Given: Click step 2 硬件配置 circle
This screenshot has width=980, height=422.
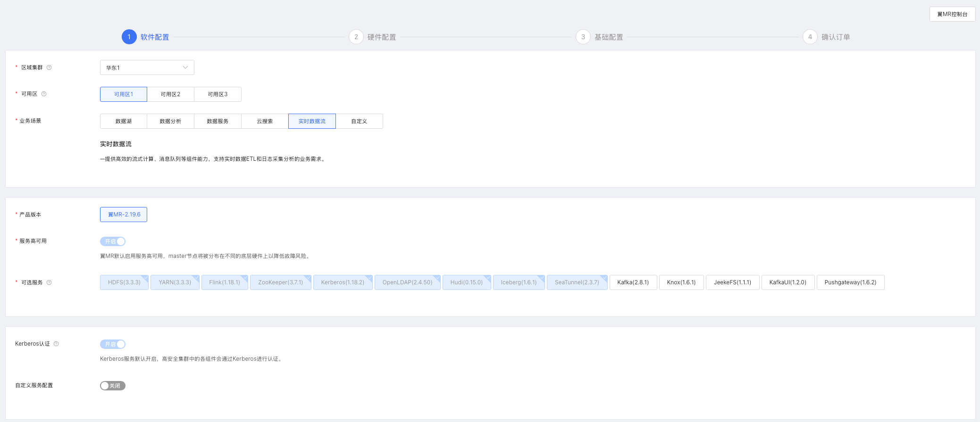Looking at the screenshot, I should [356, 37].
